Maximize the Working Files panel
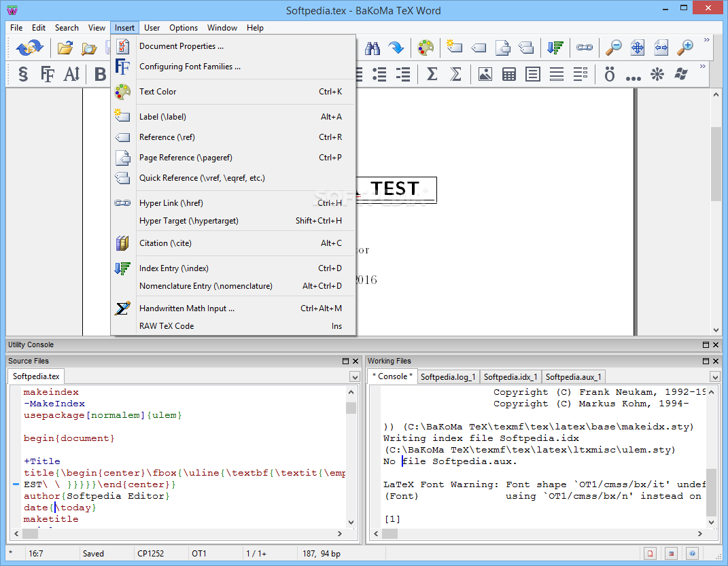The width and height of the screenshot is (728, 566). point(706,361)
